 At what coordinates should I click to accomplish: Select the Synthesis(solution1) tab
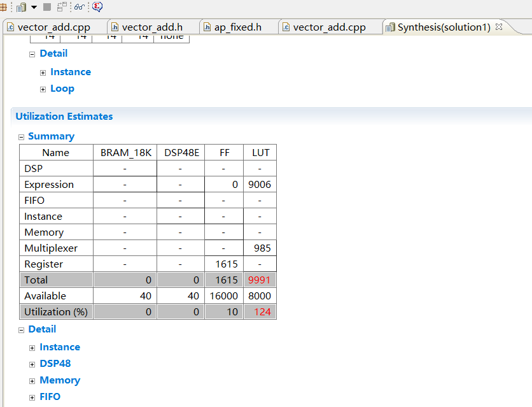coord(444,27)
